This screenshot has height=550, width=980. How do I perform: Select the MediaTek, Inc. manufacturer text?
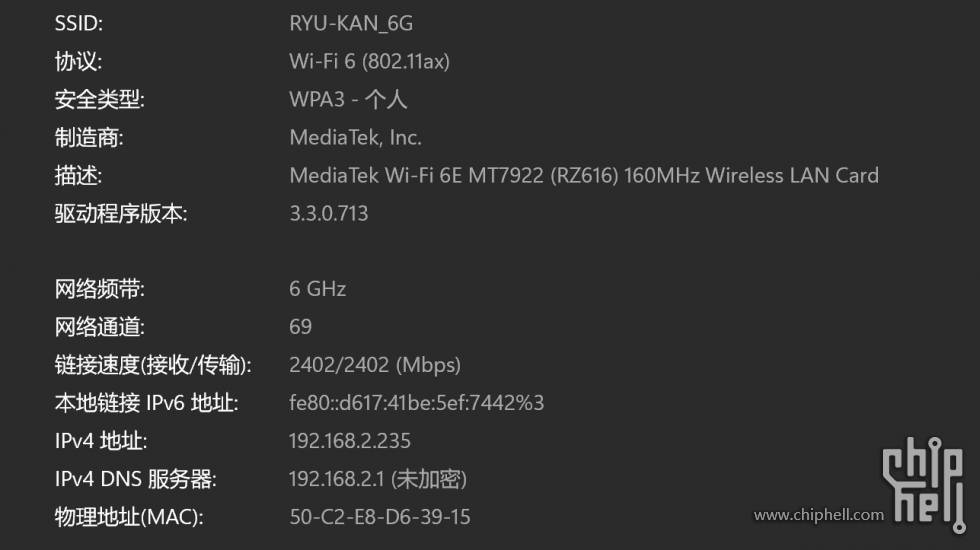[355, 138]
